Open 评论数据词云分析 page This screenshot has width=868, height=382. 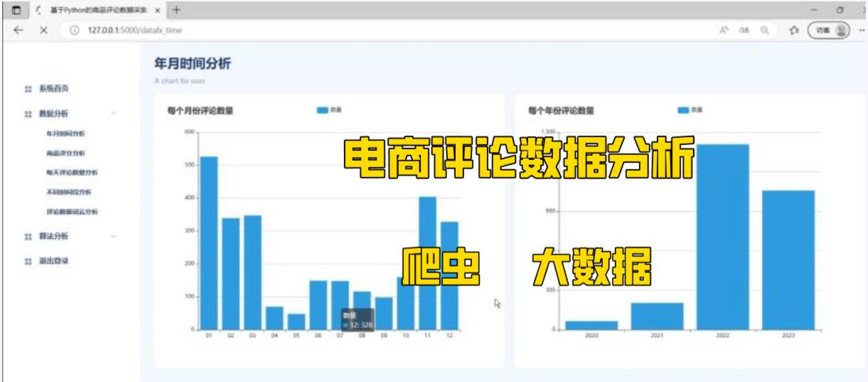tap(72, 211)
